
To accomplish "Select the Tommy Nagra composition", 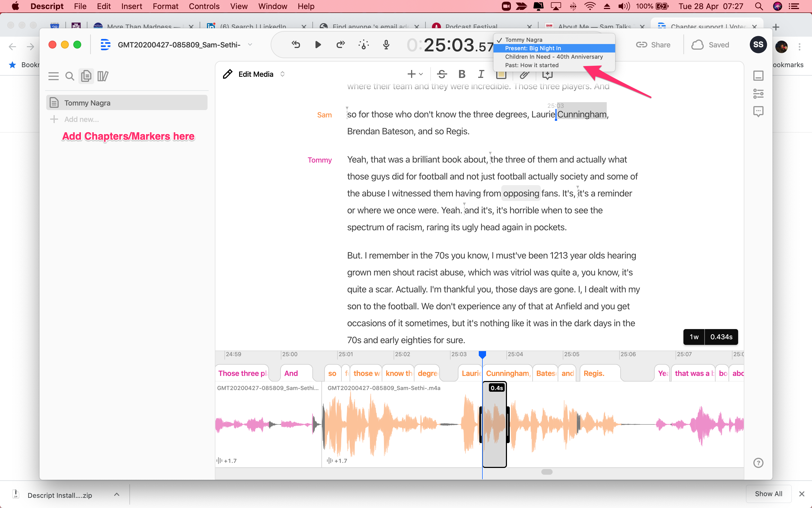I will coord(127,103).
